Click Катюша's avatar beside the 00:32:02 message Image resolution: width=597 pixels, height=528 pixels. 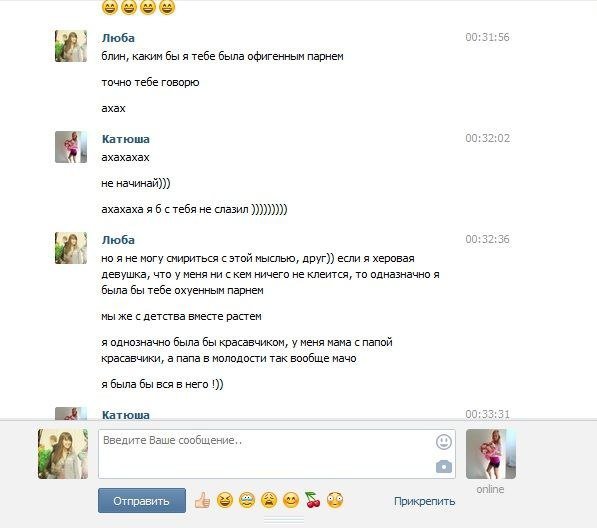point(71,147)
